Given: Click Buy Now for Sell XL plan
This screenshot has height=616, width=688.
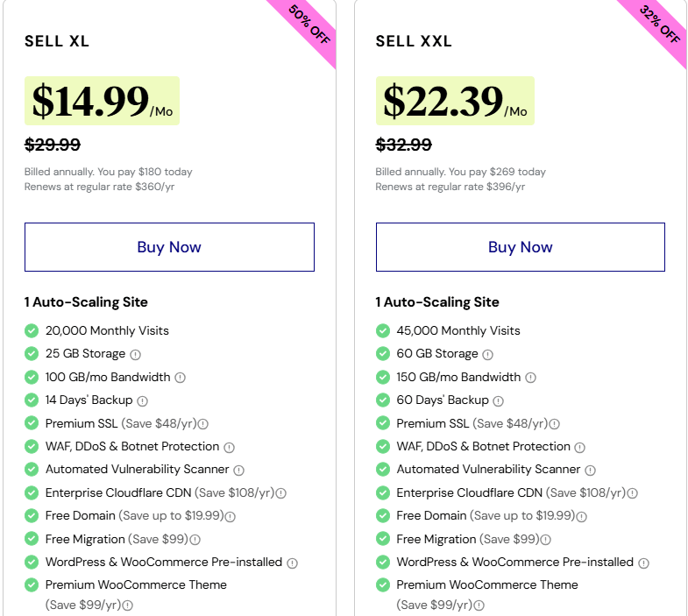Looking at the screenshot, I should 169,247.
